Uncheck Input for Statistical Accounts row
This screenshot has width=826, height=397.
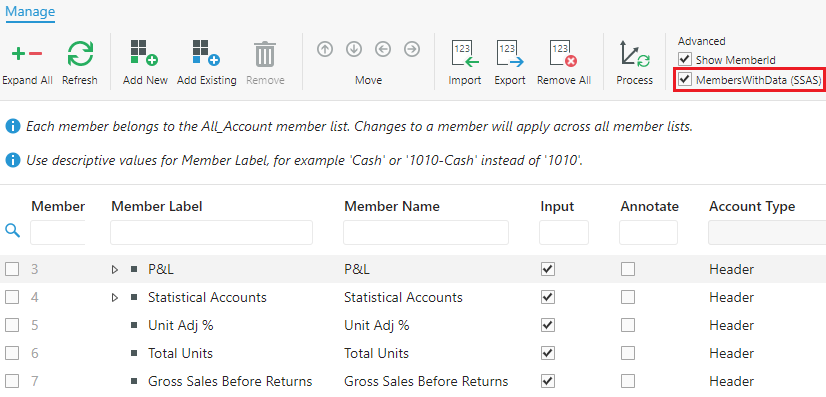[548, 297]
